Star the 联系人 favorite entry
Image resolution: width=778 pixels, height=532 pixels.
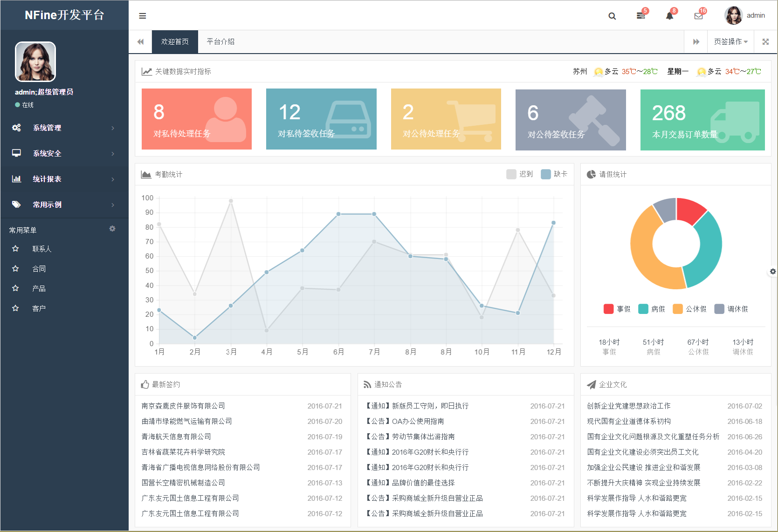pyautogui.click(x=15, y=248)
